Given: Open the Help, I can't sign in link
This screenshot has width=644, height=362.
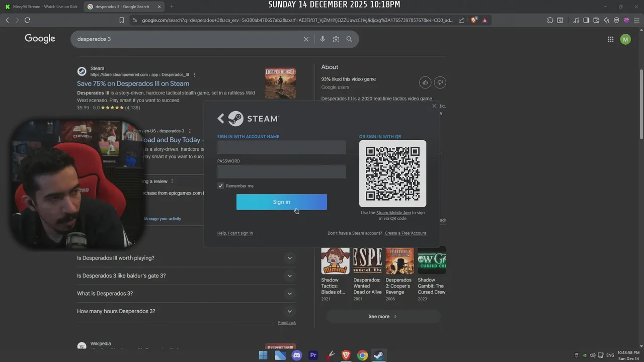Looking at the screenshot, I should pos(235,233).
